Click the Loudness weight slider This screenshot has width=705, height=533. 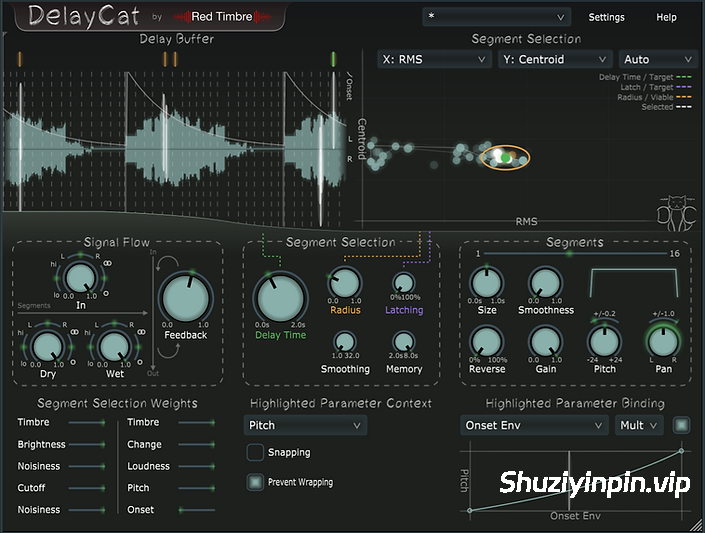(196, 466)
